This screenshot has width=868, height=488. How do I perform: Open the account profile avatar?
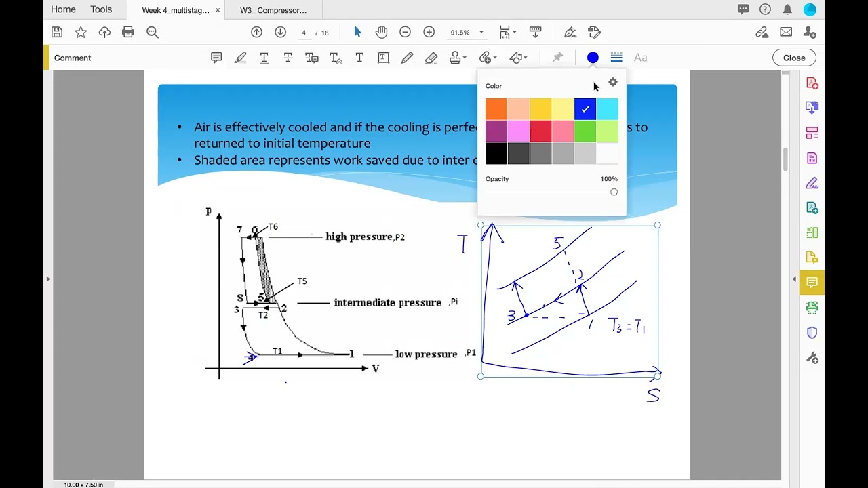[x=810, y=9]
